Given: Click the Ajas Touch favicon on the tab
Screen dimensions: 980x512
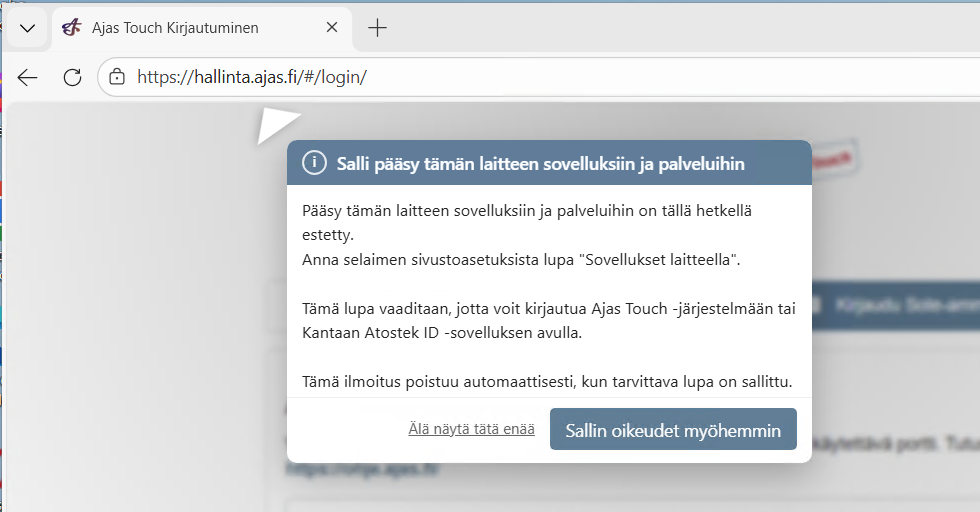Looking at the screenshot, I should pos(71,28).
